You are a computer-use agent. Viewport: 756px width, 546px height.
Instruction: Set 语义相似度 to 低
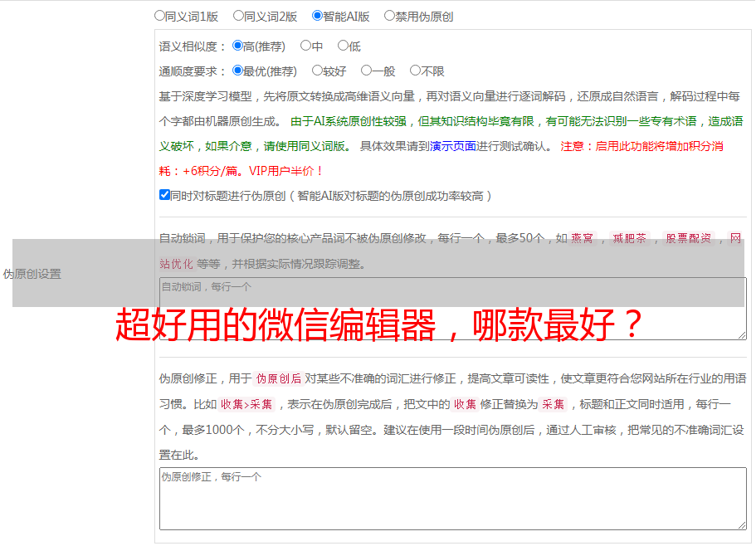pos(343,46)
